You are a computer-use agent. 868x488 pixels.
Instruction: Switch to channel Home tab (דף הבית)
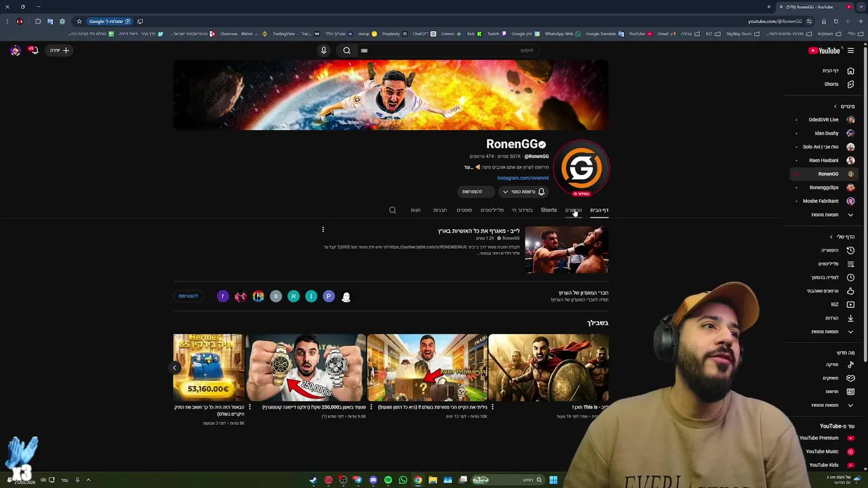pos(599,210)
